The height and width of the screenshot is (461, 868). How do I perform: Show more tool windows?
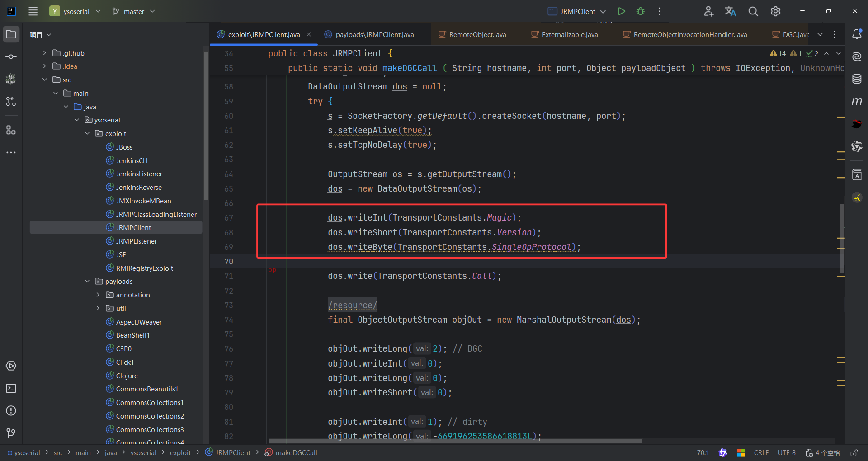(11, 153)
